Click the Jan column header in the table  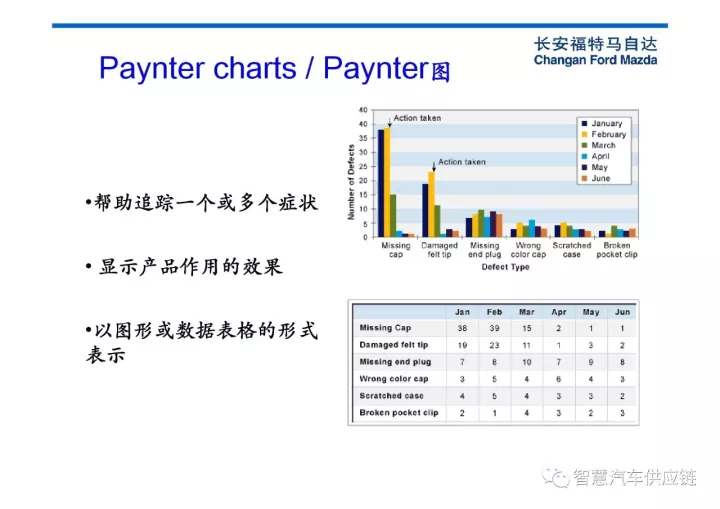[462, 311]
